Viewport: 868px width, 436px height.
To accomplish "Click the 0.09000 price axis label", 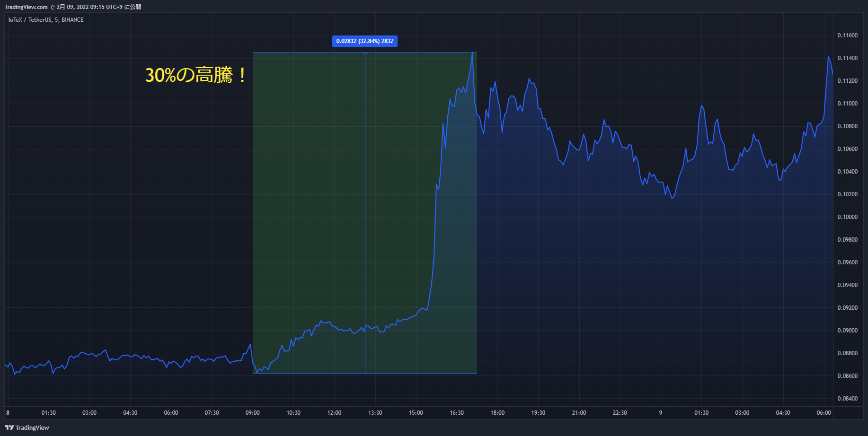I will [847, 331].
